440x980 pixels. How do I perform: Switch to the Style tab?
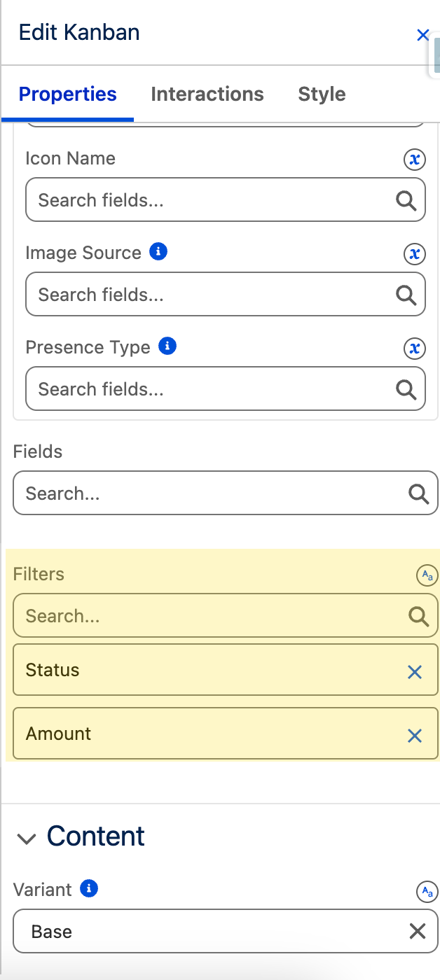322,94
